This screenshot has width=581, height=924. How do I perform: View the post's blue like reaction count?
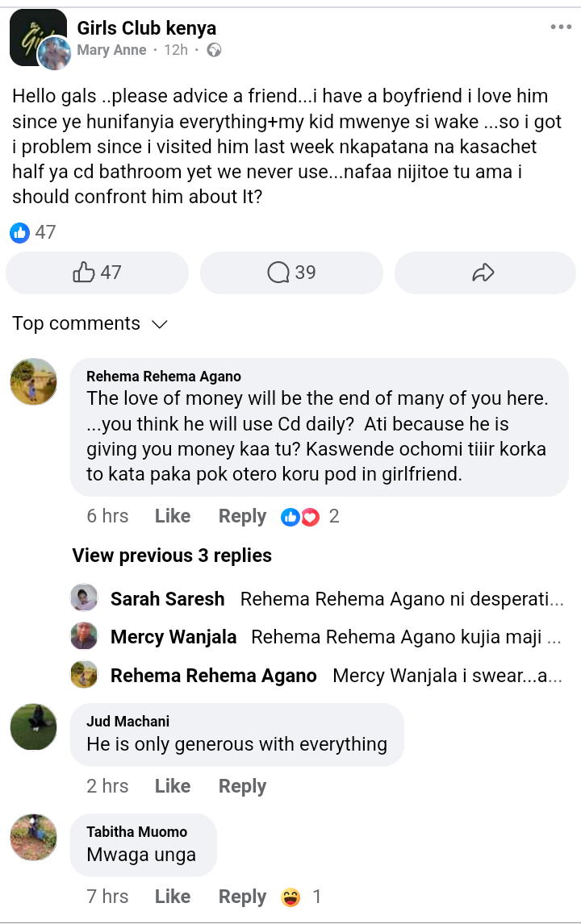(x=33, y=232)
